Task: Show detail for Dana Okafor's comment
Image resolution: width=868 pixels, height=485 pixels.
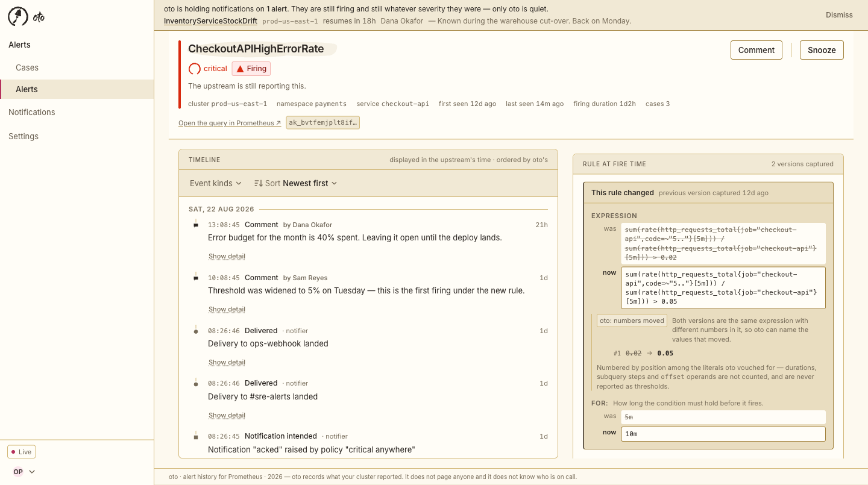Action: [x=227, y=256]
